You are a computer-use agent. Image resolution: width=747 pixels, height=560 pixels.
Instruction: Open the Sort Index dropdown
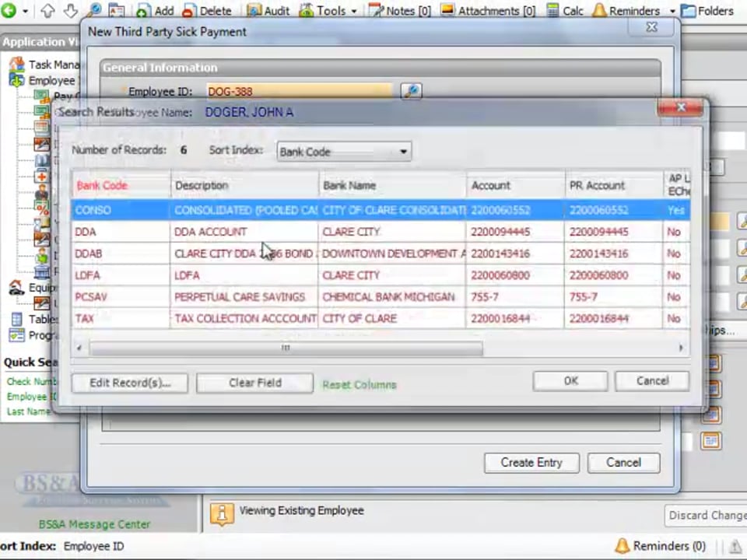[x=343, y=152]
